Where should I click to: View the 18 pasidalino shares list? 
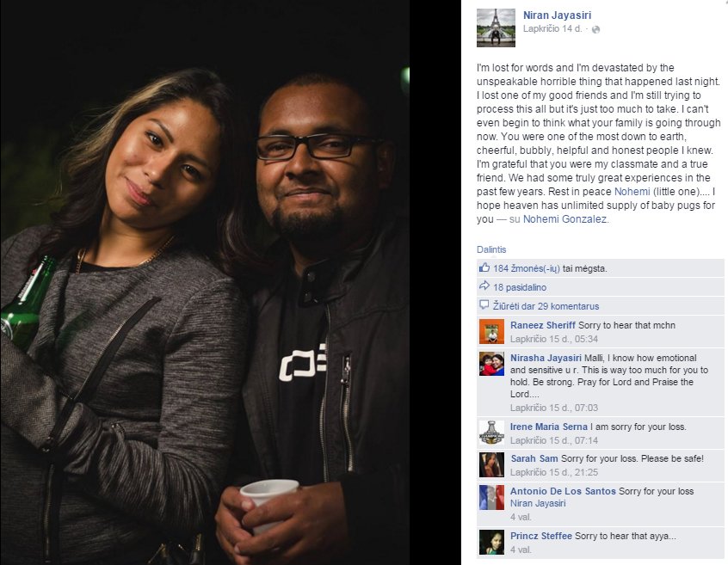tap(520, 287)
